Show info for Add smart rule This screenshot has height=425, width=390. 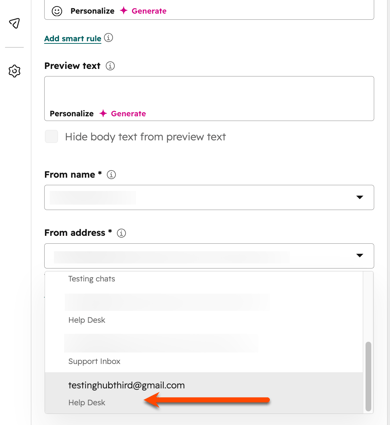pyautogui.click(x=108, y=38)
